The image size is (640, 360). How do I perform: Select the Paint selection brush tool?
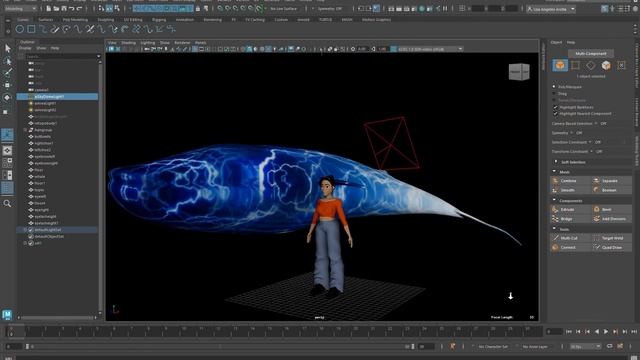(x=7, y=73)
